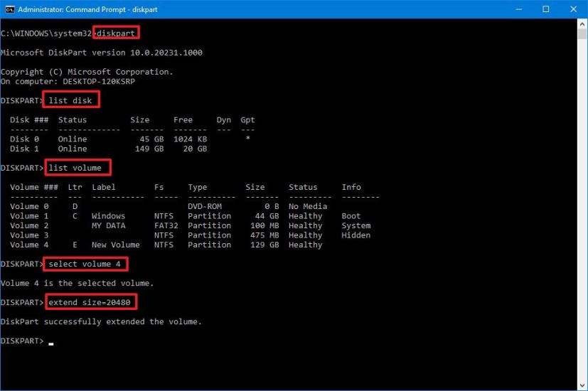Click the 'Info' column header
Screen dimensions: 588x391
tap(351, 187)
